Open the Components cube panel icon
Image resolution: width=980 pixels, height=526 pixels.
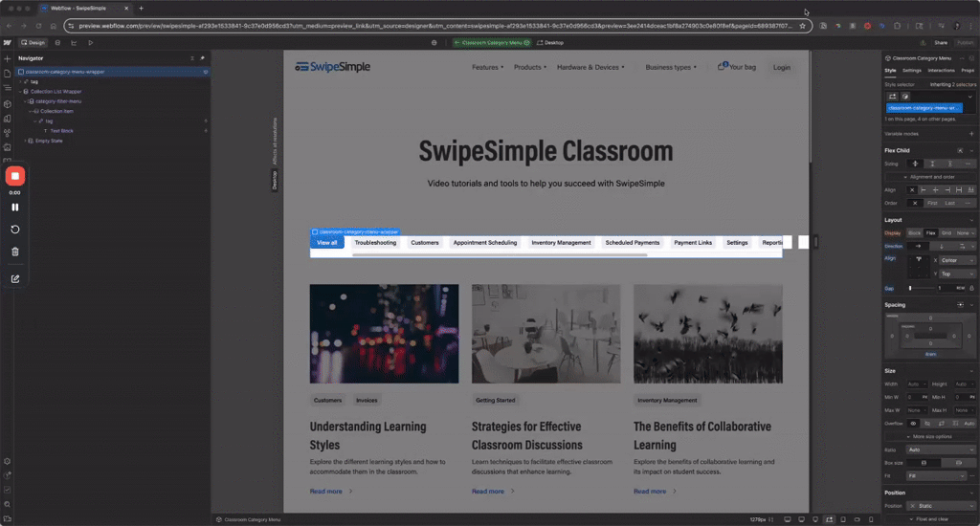8,103
